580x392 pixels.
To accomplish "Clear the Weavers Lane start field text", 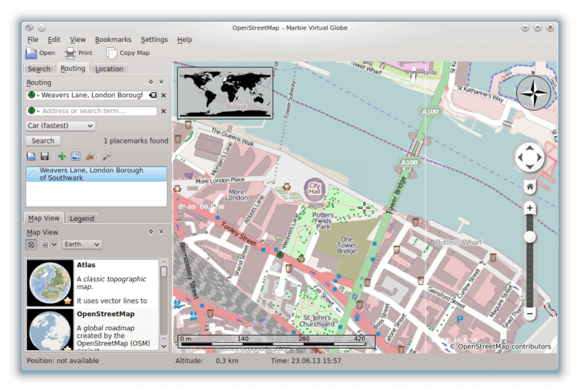I will pos(152,95).
